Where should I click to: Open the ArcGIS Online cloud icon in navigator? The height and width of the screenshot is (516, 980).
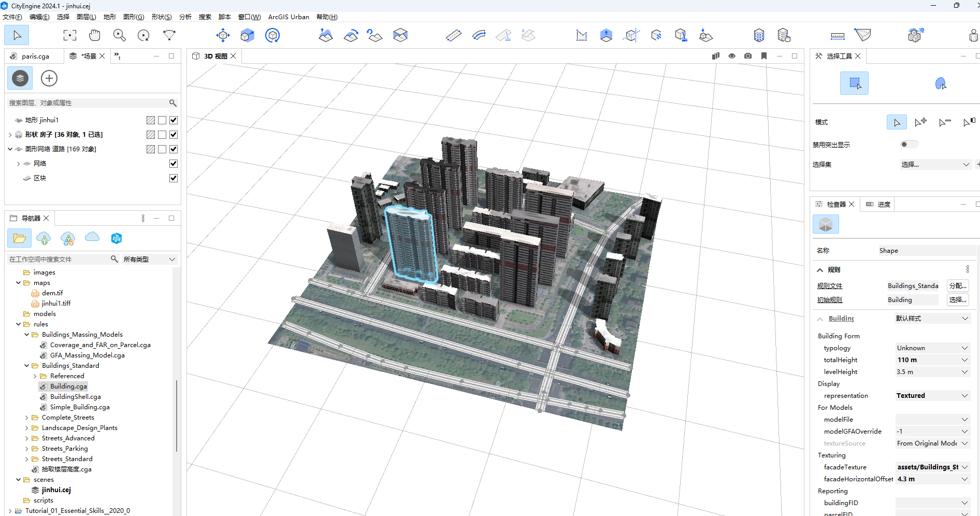click(x=92, y=237)
